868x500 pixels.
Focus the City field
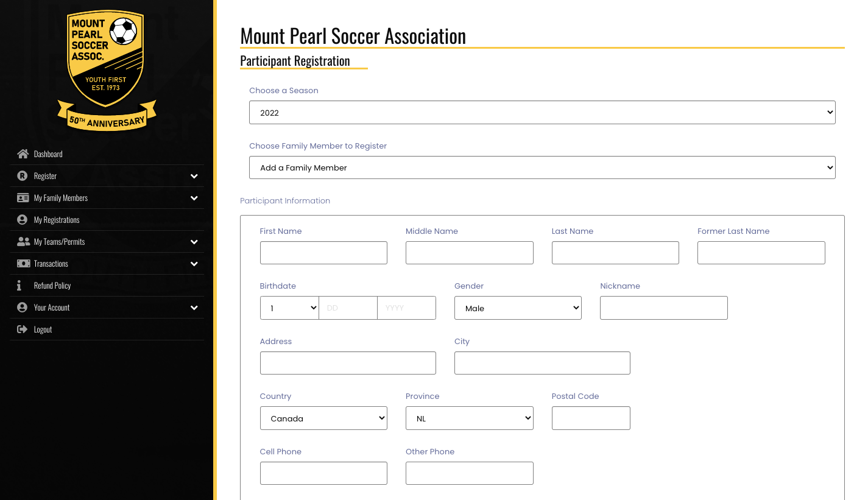(542, 363)
